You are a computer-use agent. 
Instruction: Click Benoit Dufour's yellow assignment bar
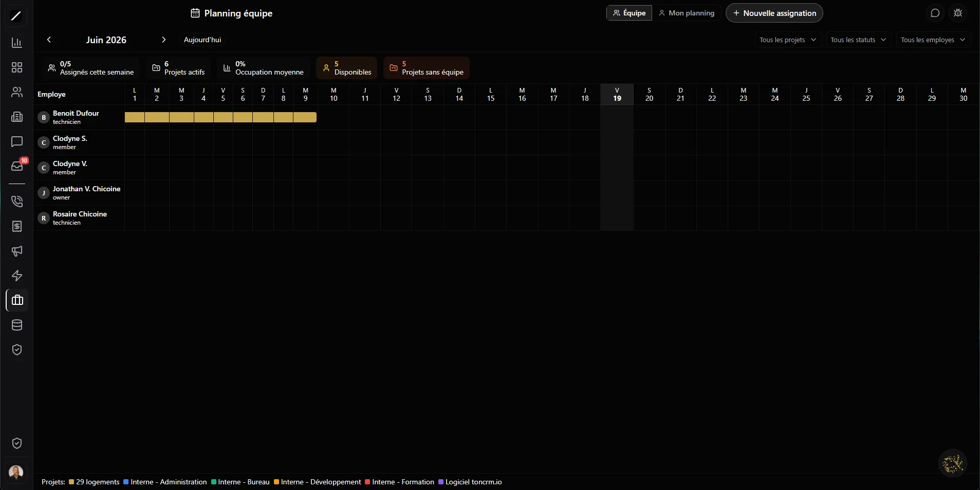pyautogui.click(x=220, y=117)
